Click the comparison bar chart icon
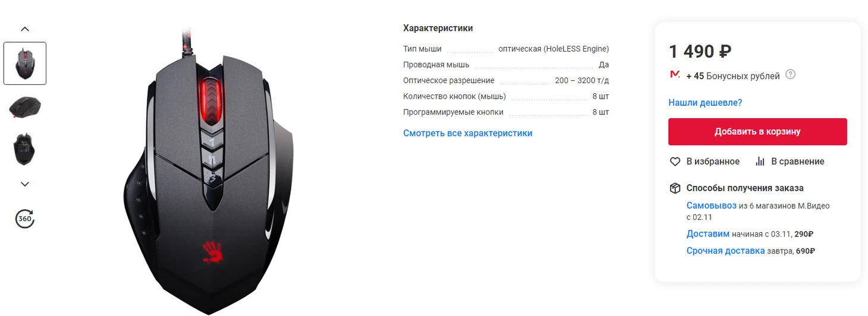The image size is (868, 316). click(760, 162)
